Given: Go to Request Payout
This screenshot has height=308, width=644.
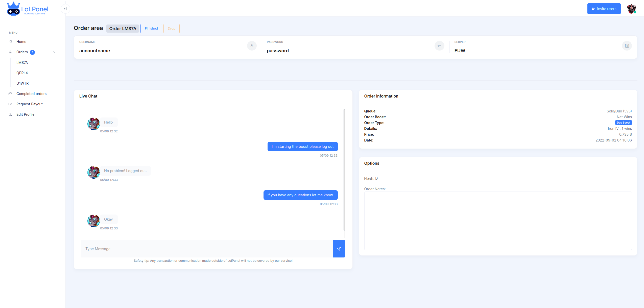Looking at the screenshot, I should [x=29, y=104].
